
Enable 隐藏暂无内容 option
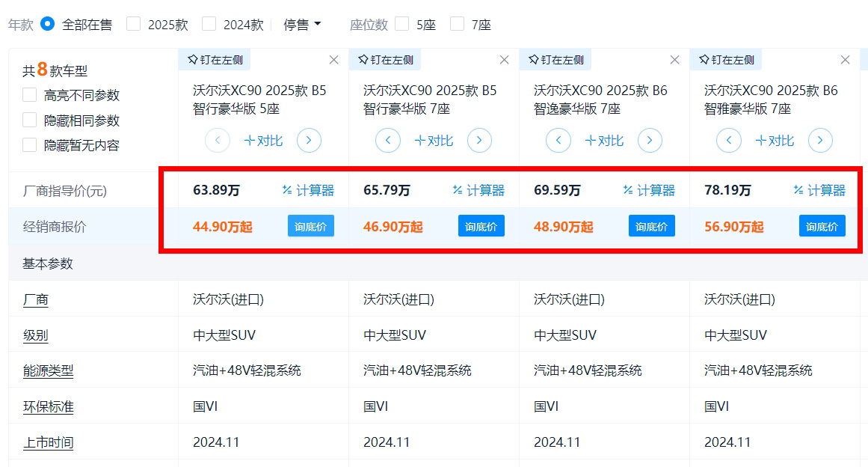[29, 145]
